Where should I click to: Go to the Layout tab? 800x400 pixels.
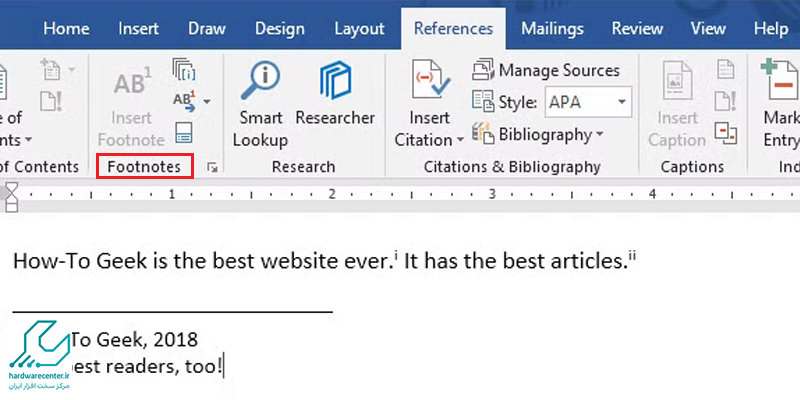coord(359,29)
